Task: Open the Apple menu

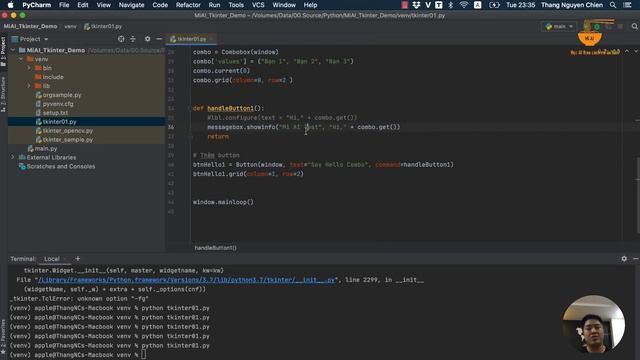Action: coord(10,5)
